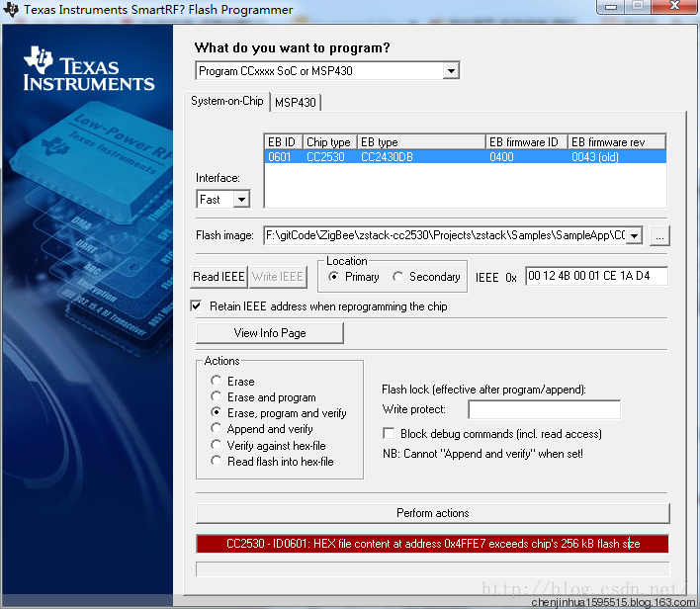Click the red error status message bar
Screen dimensions: 700x609
tap(432, 544)
